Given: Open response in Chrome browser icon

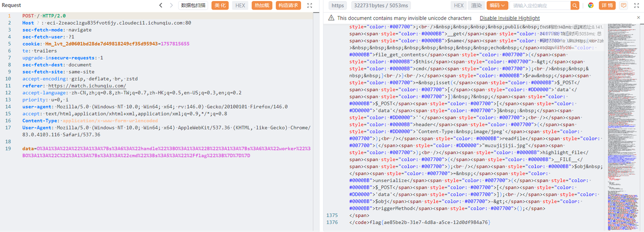Looking at the screenshot, I should [x=591, y=6].
